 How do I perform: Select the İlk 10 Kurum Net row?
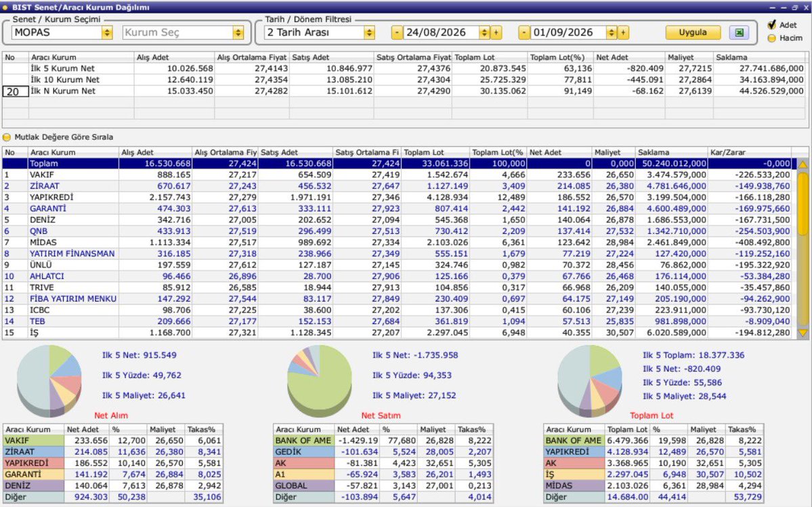tap(404, 80)
